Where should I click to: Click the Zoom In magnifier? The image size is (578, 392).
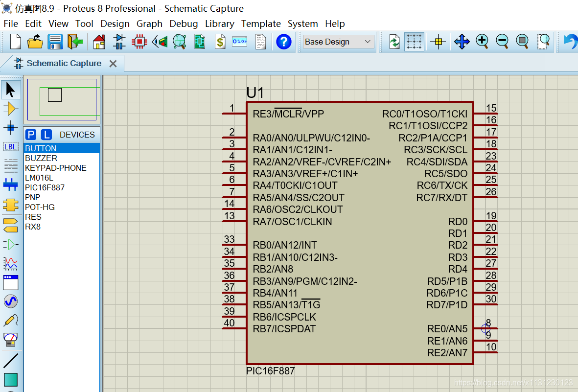pyautogui.click(x=482, y=41)
